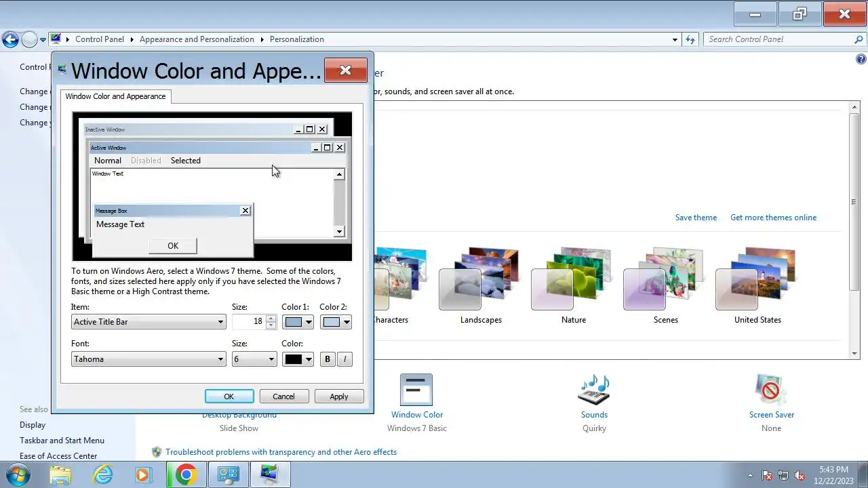Click the themes list scroll up arrow
The height and width of the screenshot is (488, 868).
854,106
